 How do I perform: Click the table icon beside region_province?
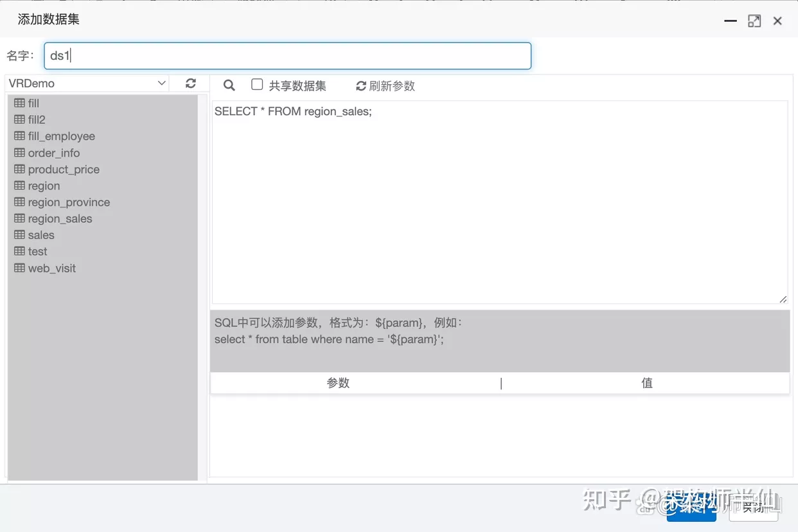pos(19,202)
